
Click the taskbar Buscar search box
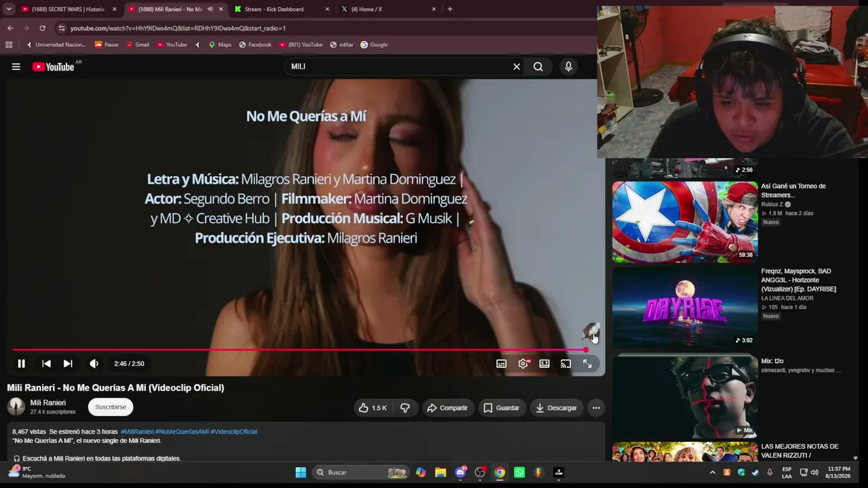[x=361, y=472]
